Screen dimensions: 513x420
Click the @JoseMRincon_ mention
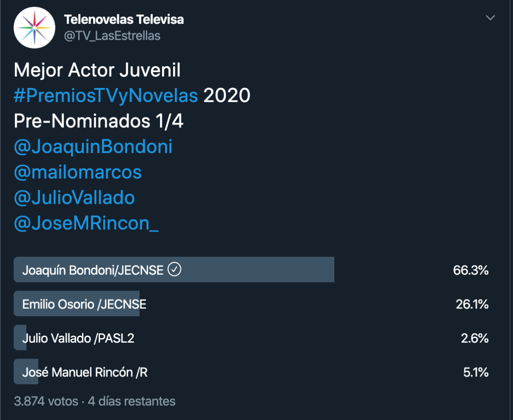pyautogui.click(x=86, y=223)
